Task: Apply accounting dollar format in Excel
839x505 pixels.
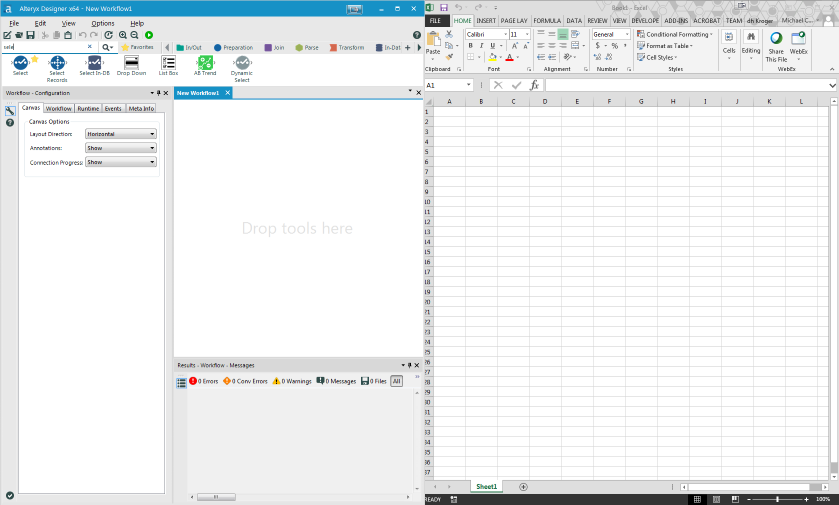Action: (x=598, y=45)
